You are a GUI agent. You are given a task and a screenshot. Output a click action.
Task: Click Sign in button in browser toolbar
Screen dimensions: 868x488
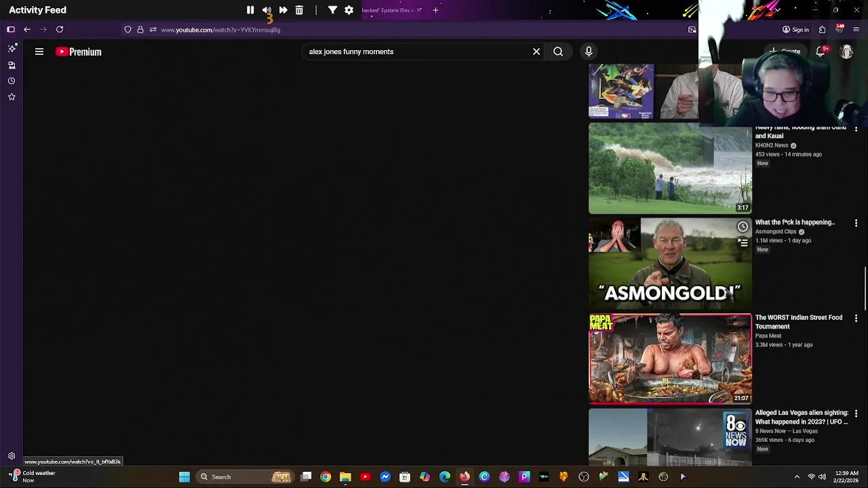click(x=795, y=30)
